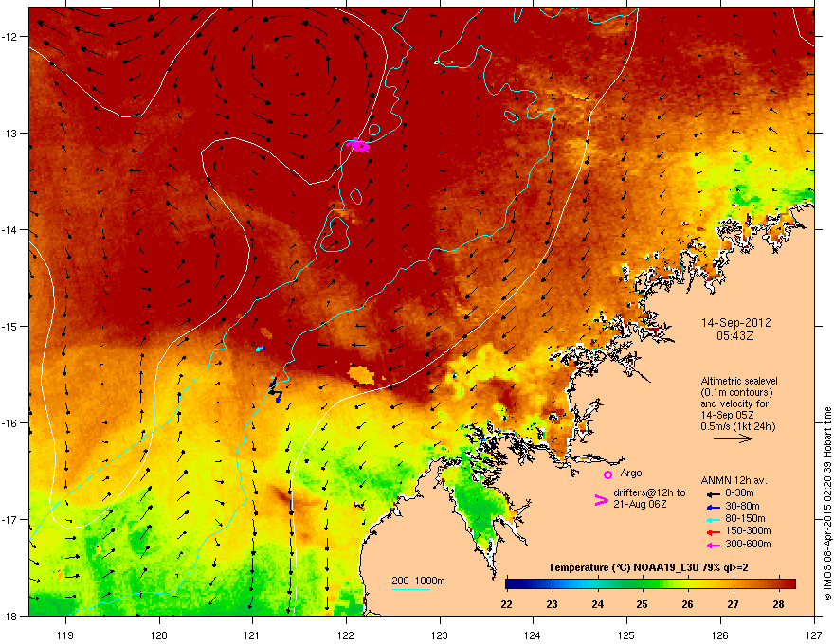Click the 'Altimetric sealevel' legend text
The height and width of the screenshot is (644, 834).
(x=739, y=381)
